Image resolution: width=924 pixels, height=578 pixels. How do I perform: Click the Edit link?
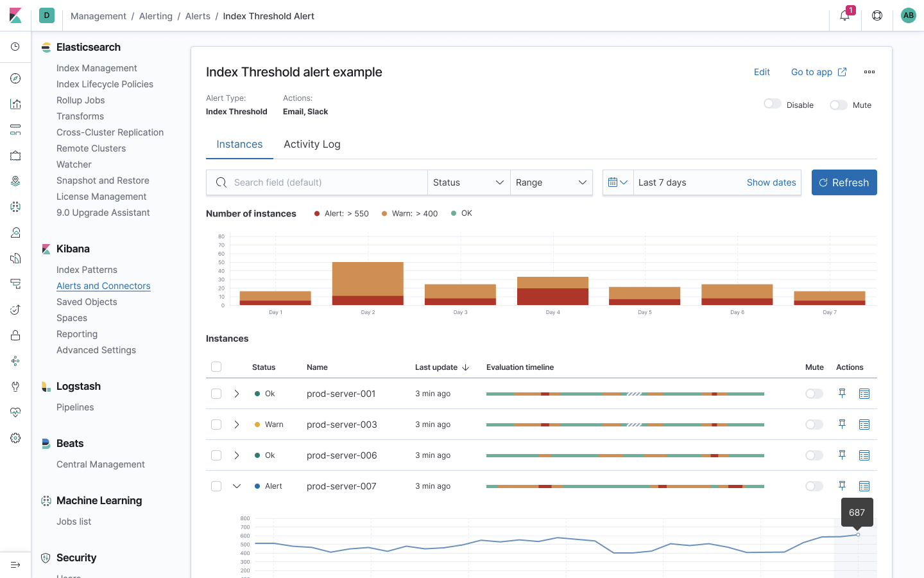tap(762, 72)
